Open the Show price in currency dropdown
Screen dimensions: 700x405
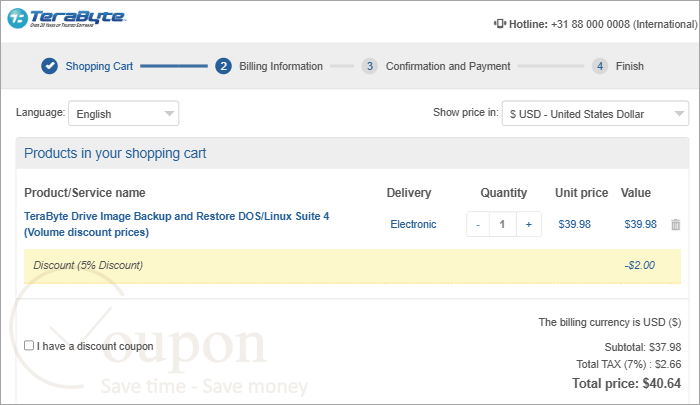point(595,113)
